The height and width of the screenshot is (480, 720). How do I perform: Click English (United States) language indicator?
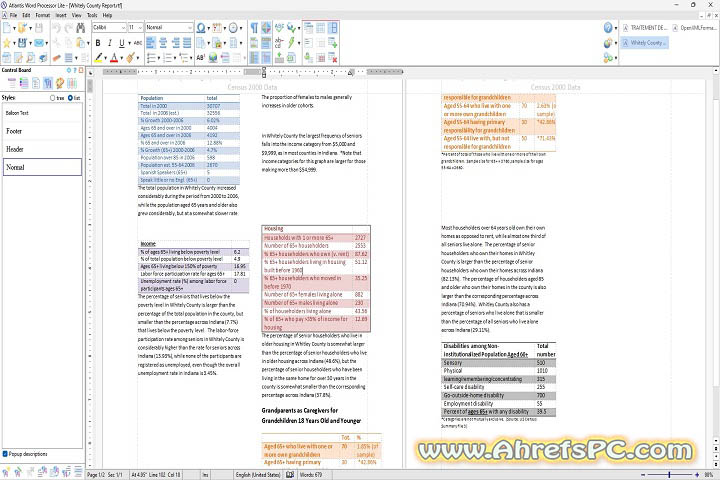[258, 474]
